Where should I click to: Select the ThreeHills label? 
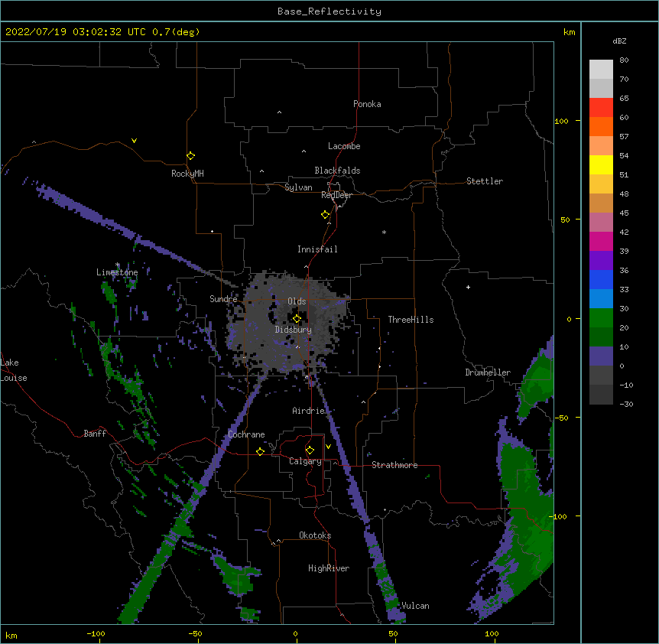coord(411,320)
